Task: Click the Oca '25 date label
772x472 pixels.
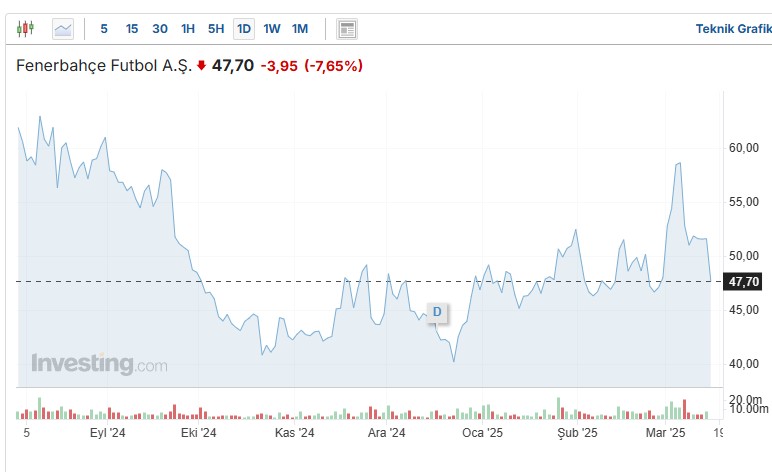Action: [482, 433]
